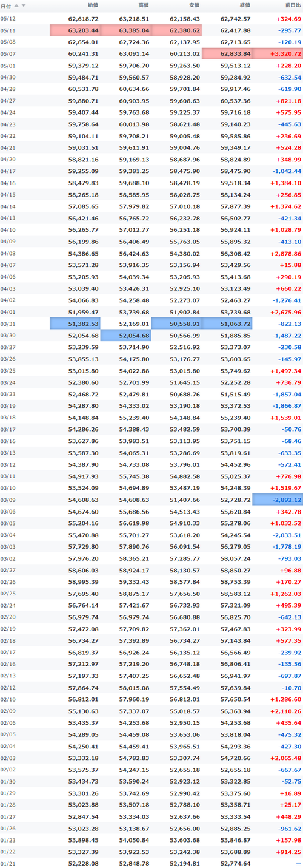Select the opening value 54,289.05
The height and width of the screenshot is (868, 303).
coord(84,734)
